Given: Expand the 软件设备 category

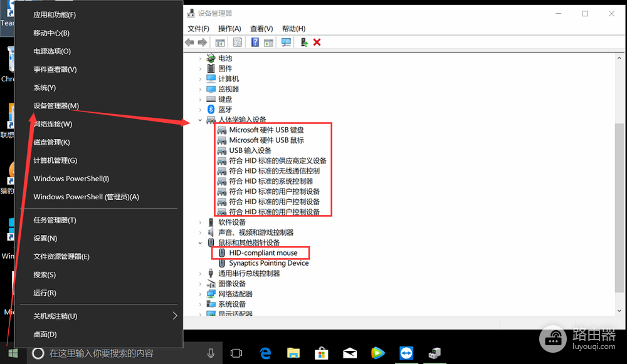Looking at the screenshot, I should click(x=201, y=222).
